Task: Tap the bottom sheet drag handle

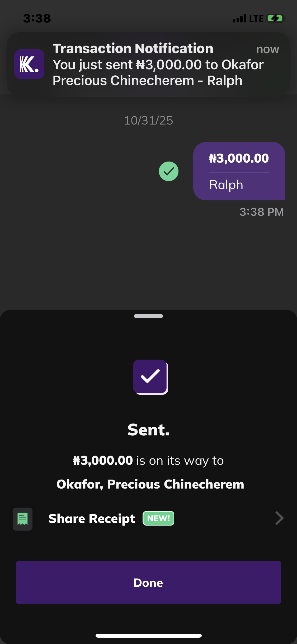Action: click(x=148, y=316)
